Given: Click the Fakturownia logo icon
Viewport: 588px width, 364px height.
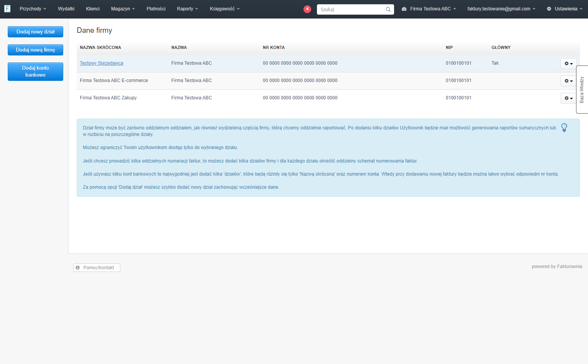Looking at the screenshot, I should pyautogui.click(x=7, y=8).
